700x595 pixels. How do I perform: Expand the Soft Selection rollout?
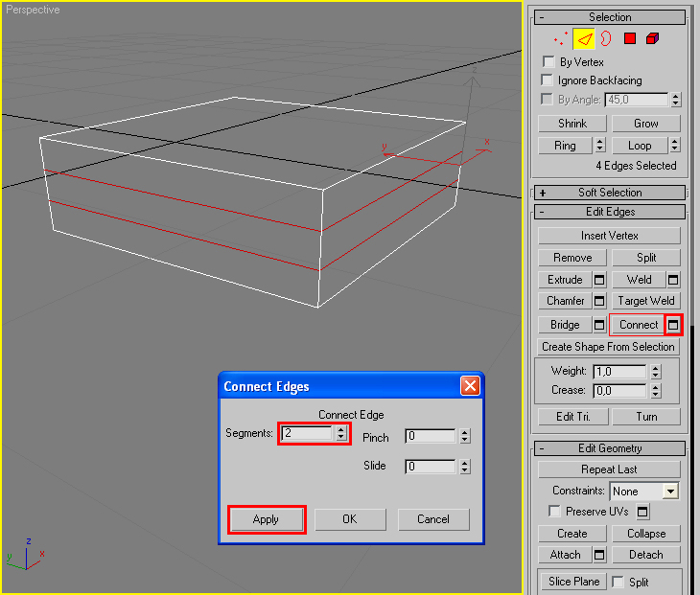609,193
